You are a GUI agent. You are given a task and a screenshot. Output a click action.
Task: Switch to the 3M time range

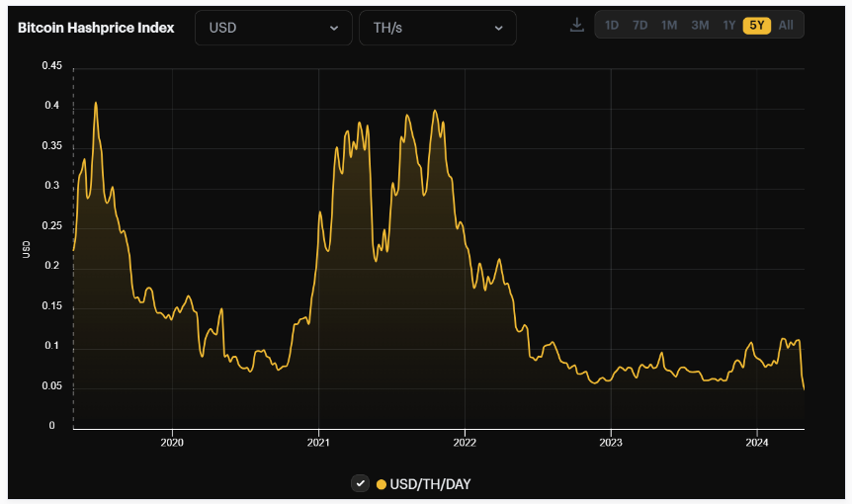pos(700,25)
